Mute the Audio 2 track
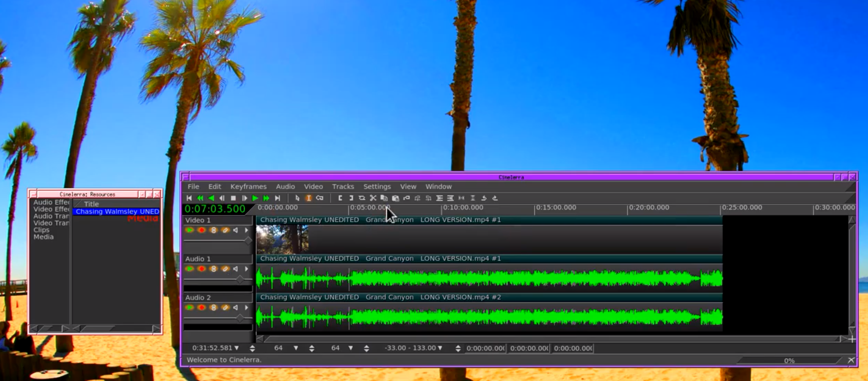 [236, 307]
